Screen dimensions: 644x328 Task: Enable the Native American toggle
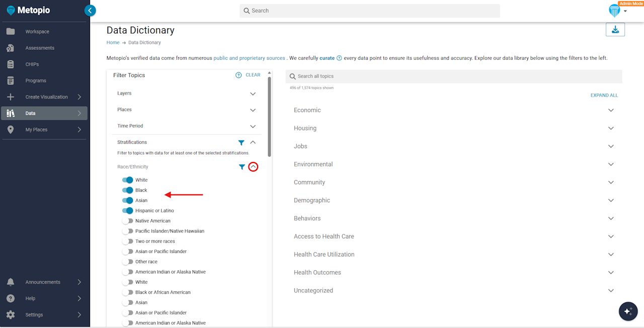[x=128, y=221]
